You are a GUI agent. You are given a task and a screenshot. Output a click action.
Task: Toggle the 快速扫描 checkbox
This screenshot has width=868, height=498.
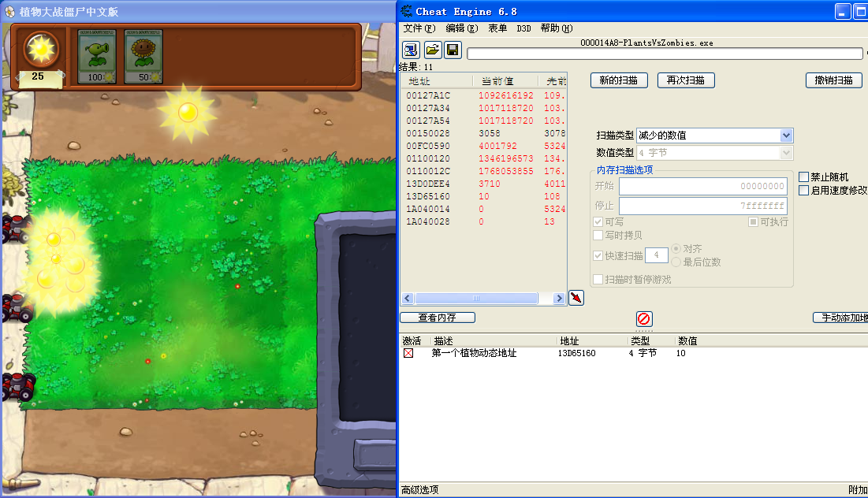tap(598, 255)
